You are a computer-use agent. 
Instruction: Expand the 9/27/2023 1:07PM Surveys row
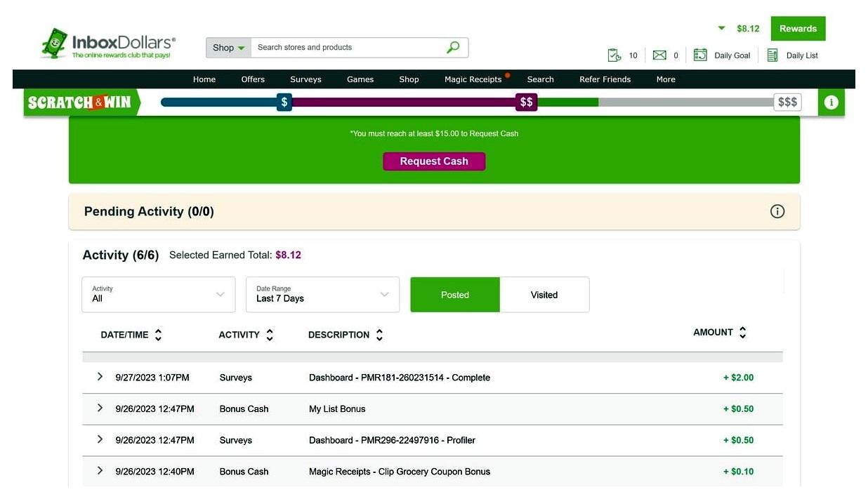pyautogui.click(x=100, y=377)
